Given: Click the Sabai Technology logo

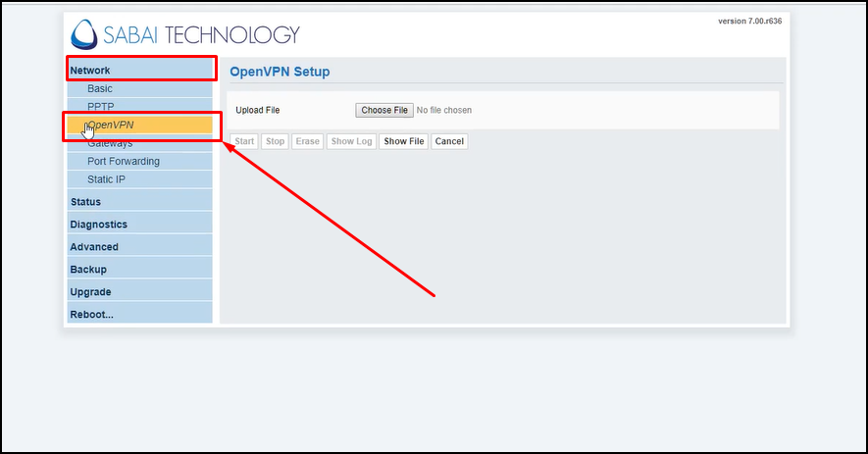Looking at the screenshot, I should [184, 34].
